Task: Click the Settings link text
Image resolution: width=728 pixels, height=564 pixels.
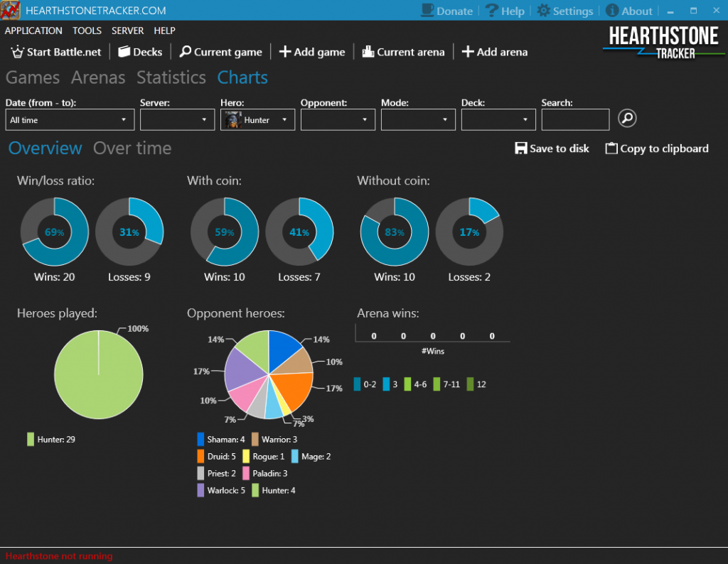Action: 573,11
